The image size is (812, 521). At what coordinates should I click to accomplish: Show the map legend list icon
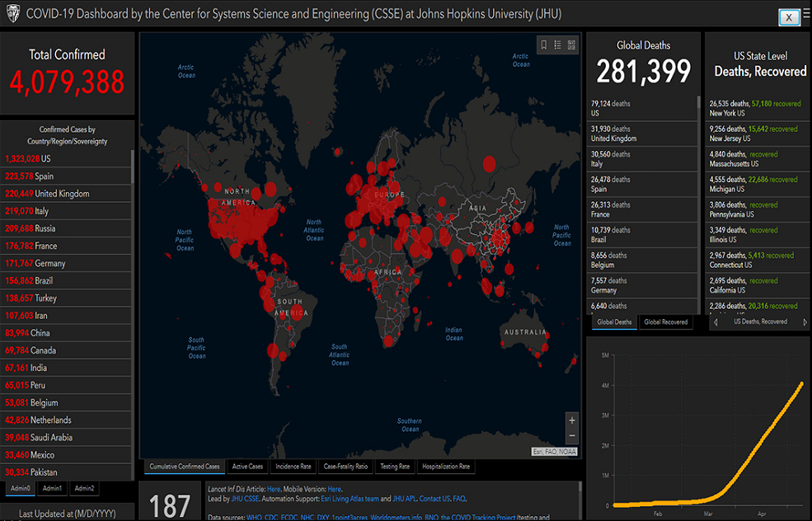click(558, 45)
